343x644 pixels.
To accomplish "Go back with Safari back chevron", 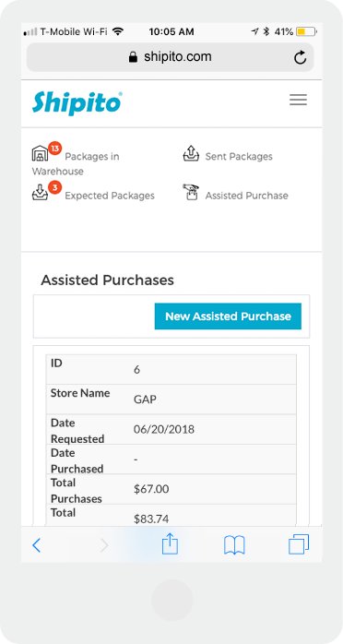I will pos(37,545).
